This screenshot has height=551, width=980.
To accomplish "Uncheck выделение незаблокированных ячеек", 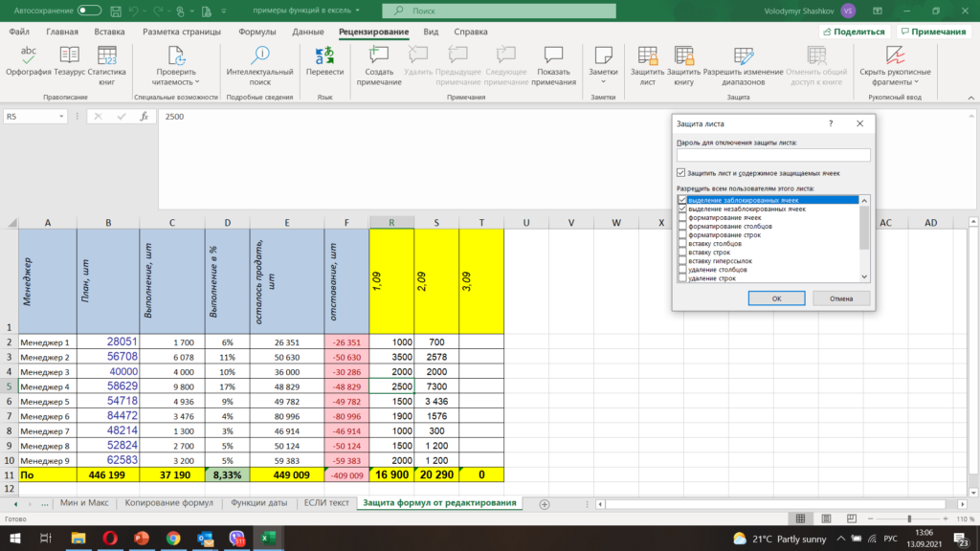I will (682, 209).
